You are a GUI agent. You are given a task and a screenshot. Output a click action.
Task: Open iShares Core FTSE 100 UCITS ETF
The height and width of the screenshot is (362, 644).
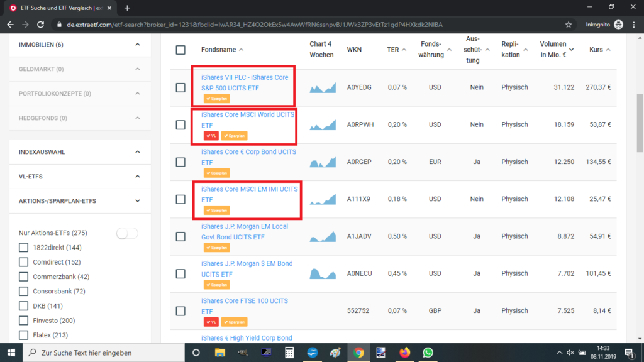pyautogui.click(x=245, y=306)
